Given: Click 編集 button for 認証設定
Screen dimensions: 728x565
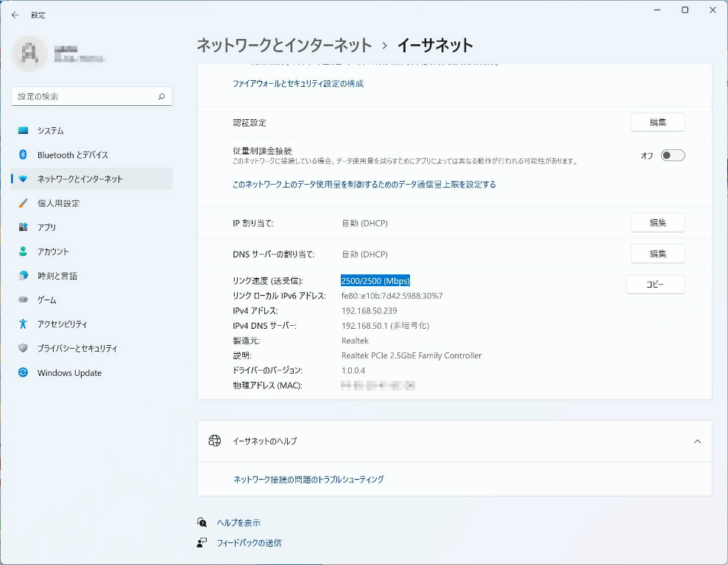Looking at the screenshot, I should pos(657,123).
